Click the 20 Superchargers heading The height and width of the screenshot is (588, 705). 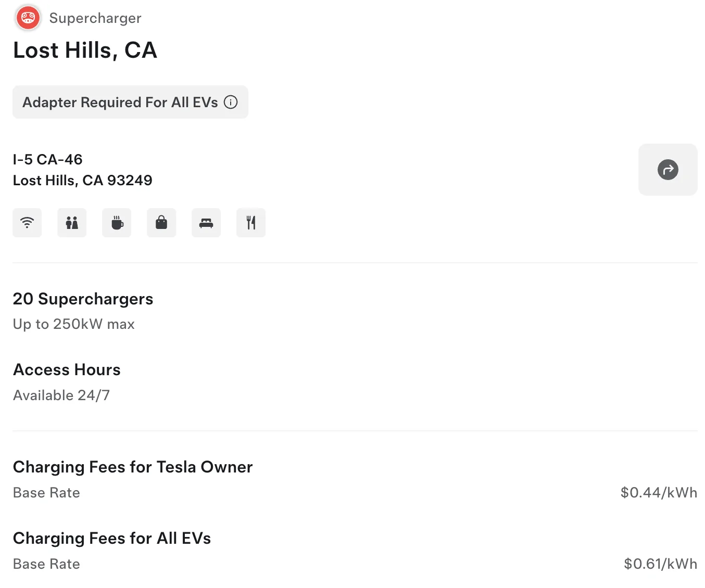click(x=83, y=299)
